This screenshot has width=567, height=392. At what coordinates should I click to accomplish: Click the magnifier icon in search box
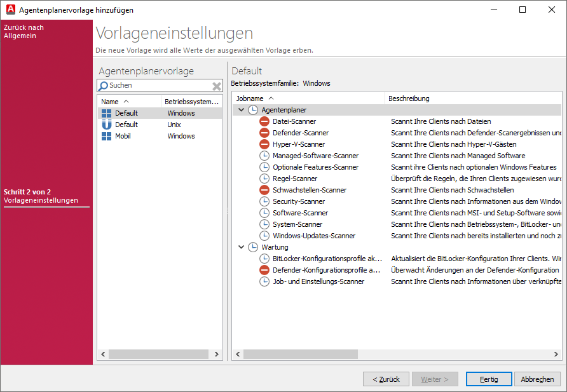[x=103, y=86]
